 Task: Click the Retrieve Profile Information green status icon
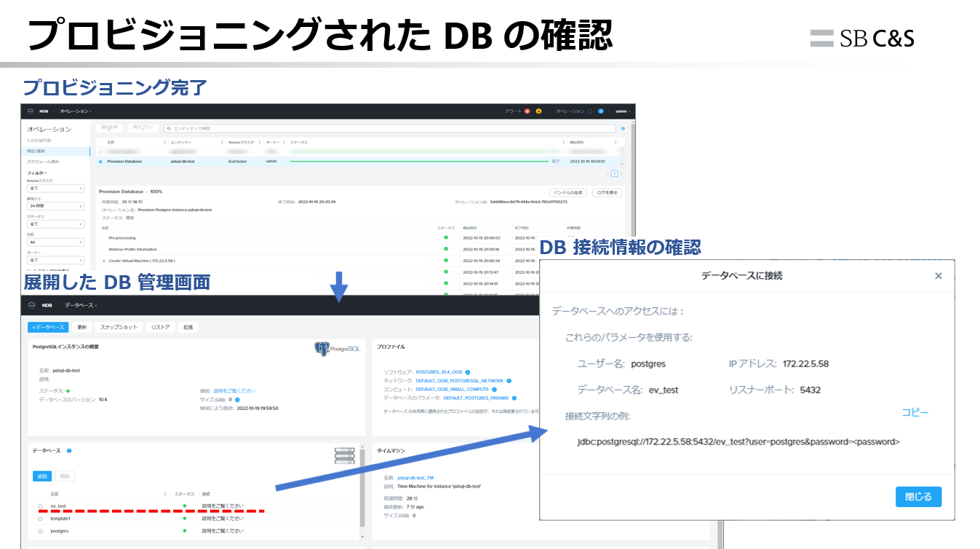446,248
